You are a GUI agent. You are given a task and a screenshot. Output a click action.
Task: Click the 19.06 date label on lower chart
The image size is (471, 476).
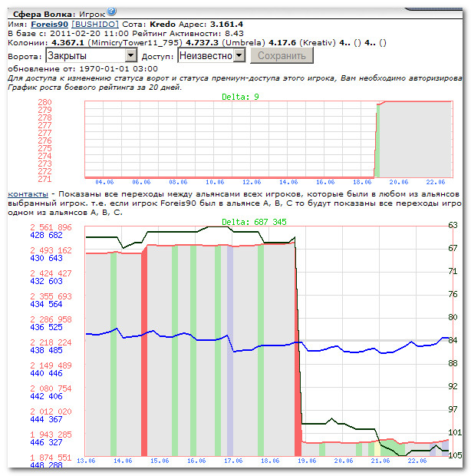coord(307,461)
